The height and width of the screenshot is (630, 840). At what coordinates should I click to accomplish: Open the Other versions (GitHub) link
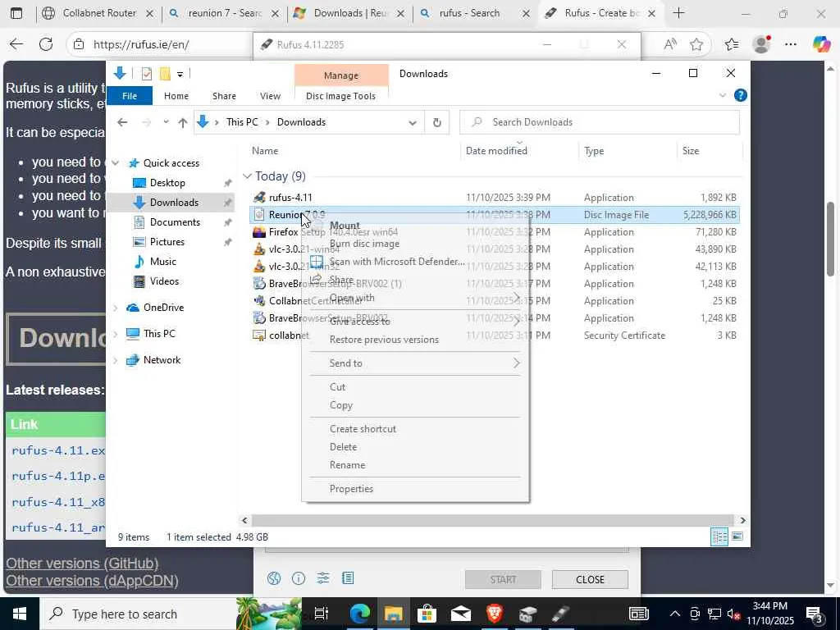pyautogui.click(x=82, y=564)
